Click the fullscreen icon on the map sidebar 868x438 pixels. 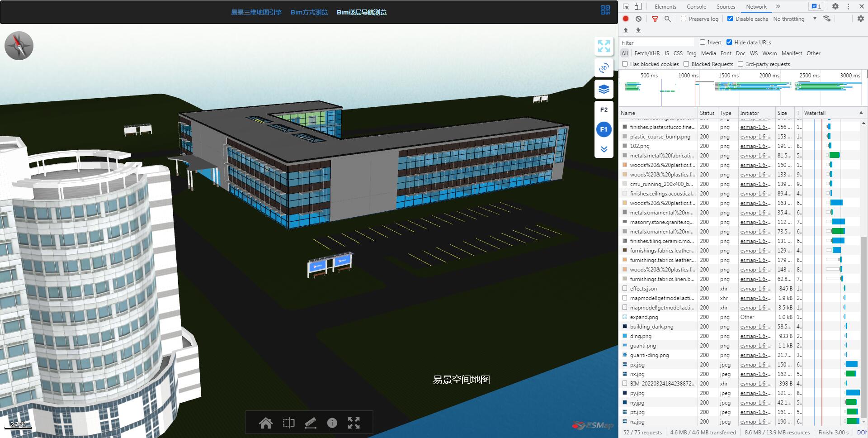click(604, 46)
